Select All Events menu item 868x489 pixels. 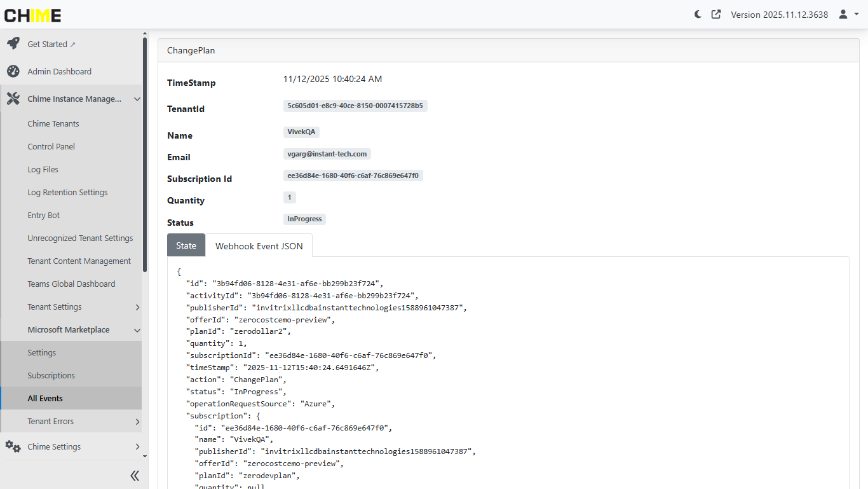pyautogui.click(x=45, y=398)
